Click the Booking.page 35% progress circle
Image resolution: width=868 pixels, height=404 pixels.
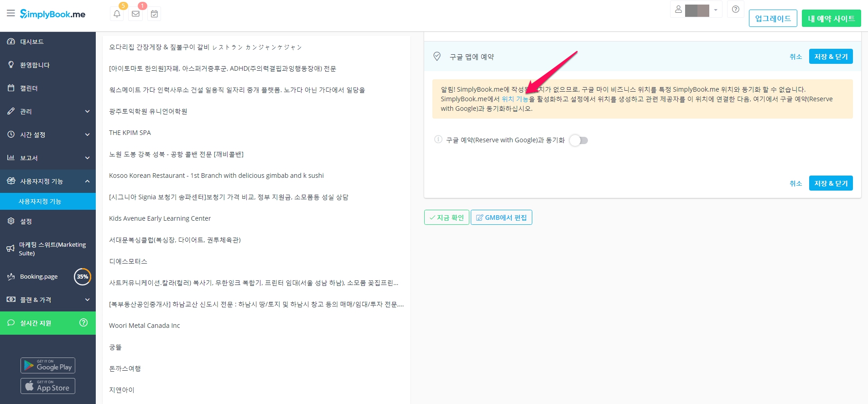(x=82, y=277)
